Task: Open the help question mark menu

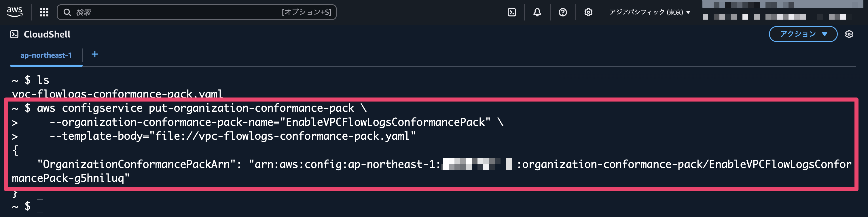Action: tap(562, 12)
